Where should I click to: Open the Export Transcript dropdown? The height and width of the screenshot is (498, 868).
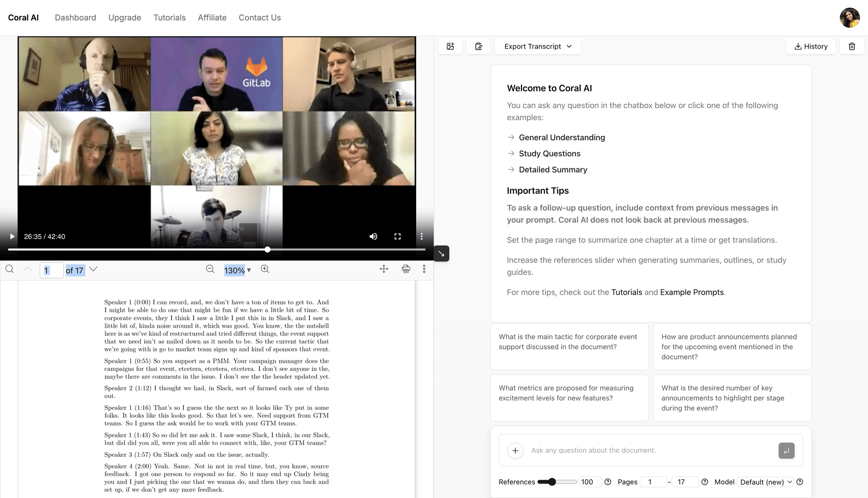pyautogui.click(x=537, y=46)
